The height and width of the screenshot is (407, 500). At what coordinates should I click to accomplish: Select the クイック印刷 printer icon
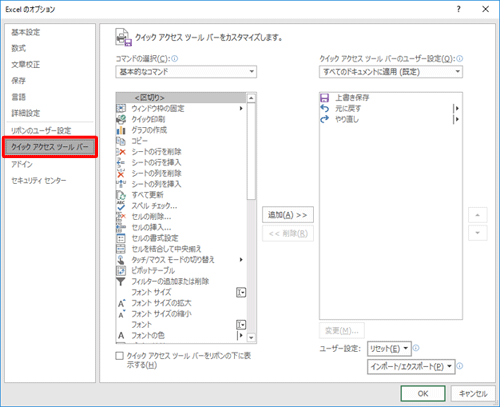click(121, 119)
